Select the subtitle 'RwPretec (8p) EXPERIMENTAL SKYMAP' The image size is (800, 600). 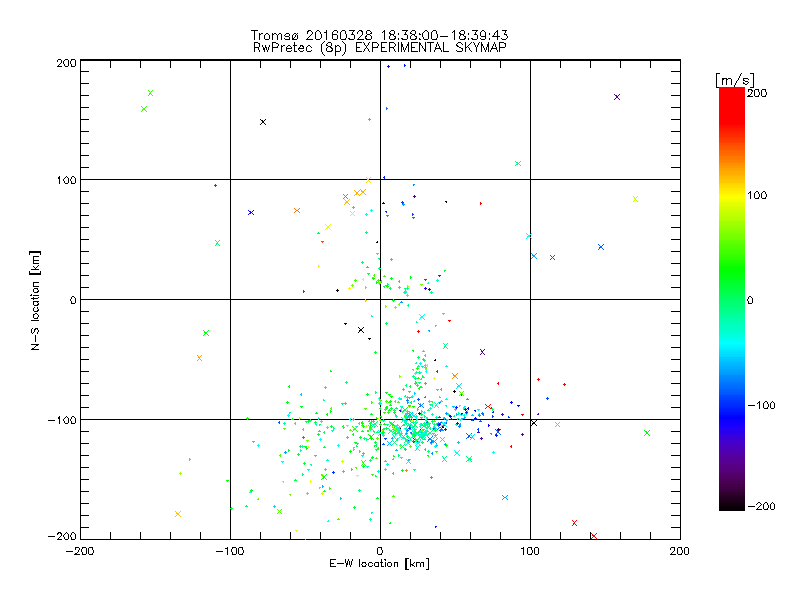tap(380, 48)
